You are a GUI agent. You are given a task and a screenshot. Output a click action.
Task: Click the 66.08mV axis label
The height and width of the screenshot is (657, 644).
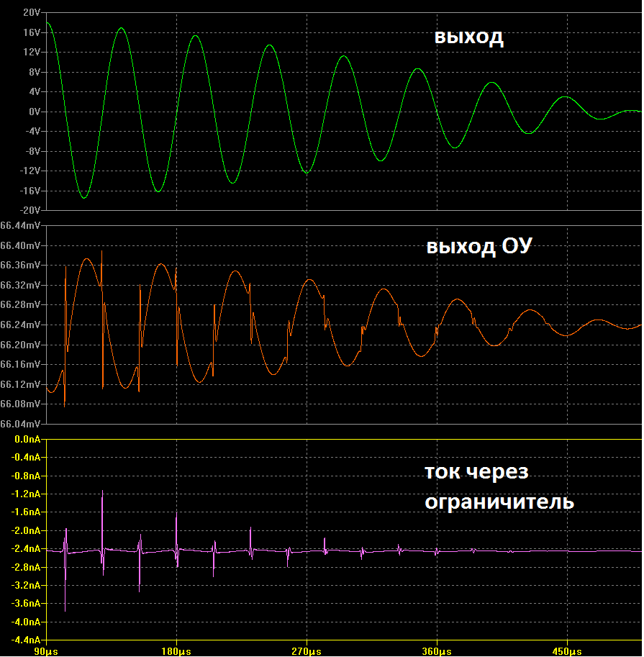pos(21,404)
